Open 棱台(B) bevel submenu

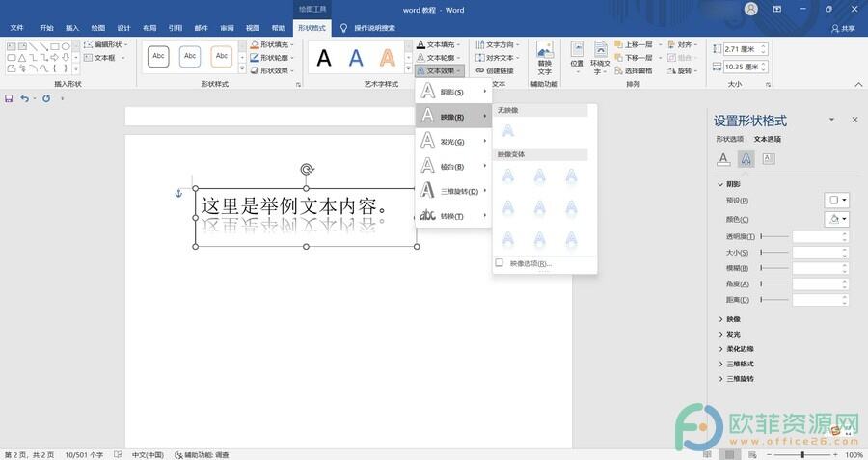453,166
